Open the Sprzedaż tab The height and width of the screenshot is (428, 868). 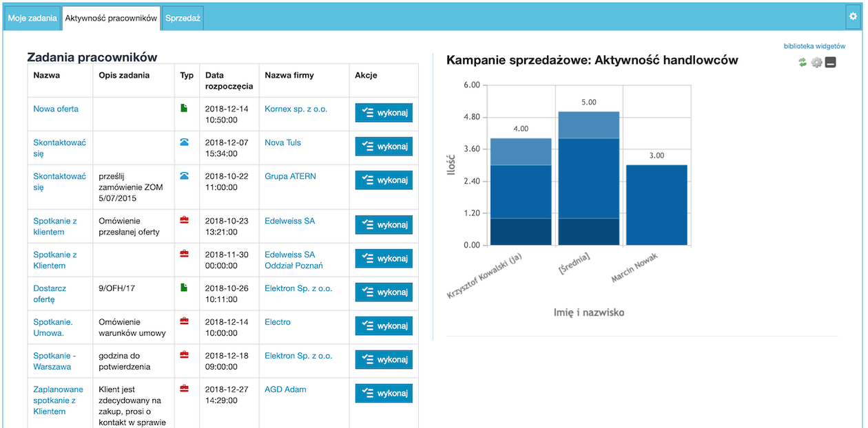183,19
